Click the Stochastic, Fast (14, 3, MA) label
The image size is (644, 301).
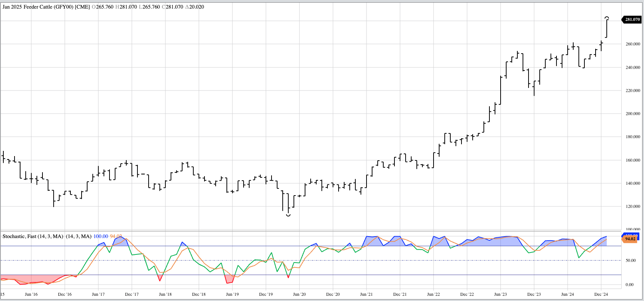pos(33,236)
